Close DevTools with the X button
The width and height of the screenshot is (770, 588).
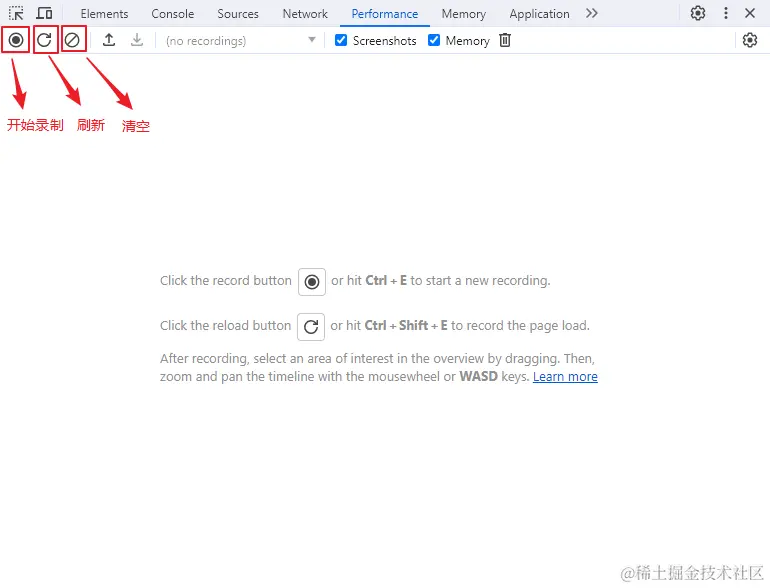pos(750,13)
